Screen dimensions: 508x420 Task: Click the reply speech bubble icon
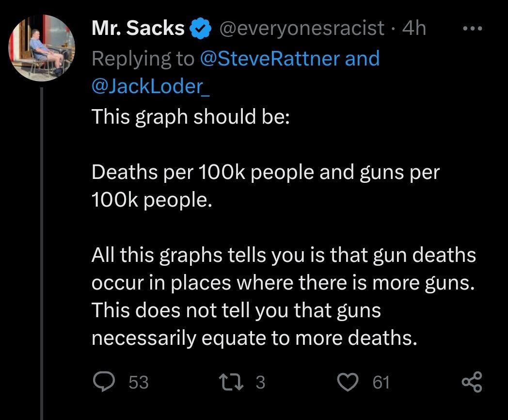[103, 382]
